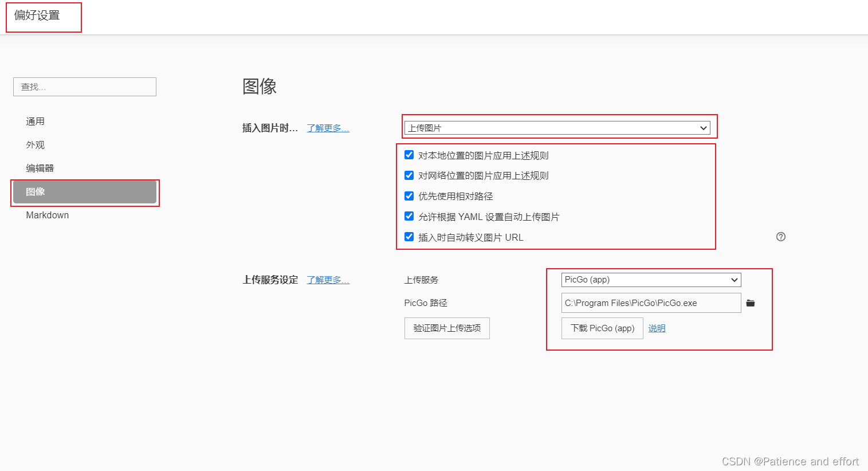Click the 'PicGo 路径' label
Screen dimensions: 868x471
[426, 303]
